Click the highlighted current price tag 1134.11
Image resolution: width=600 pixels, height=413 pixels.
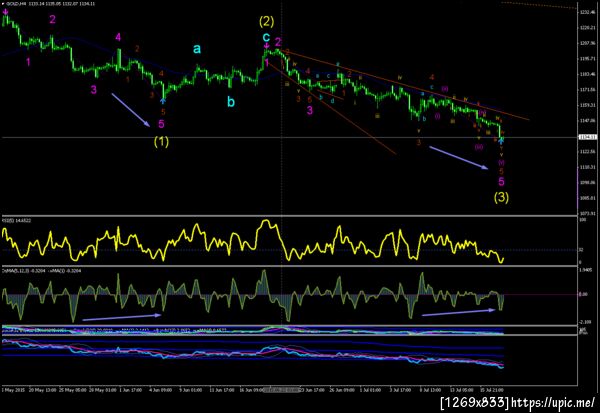click(x=588, y=137)
